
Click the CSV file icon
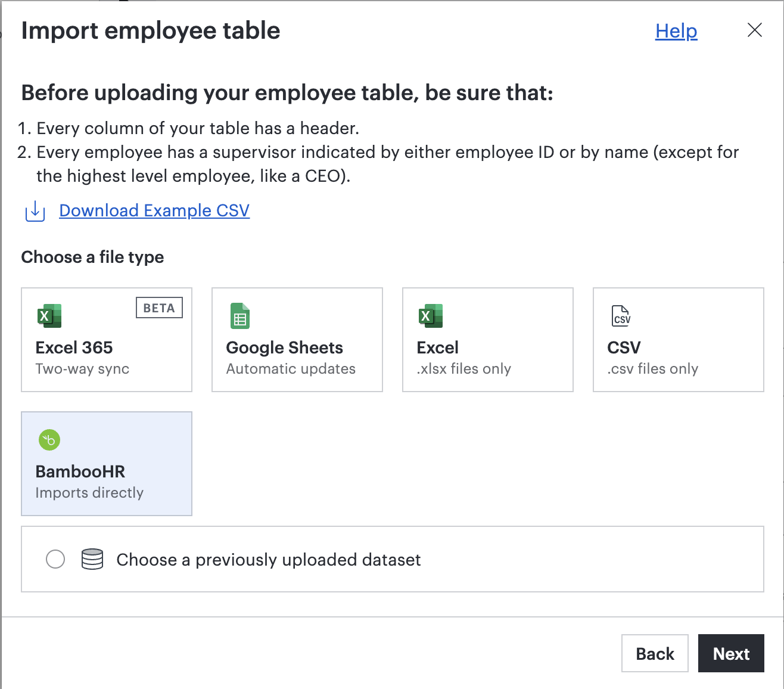click(621, 316)
